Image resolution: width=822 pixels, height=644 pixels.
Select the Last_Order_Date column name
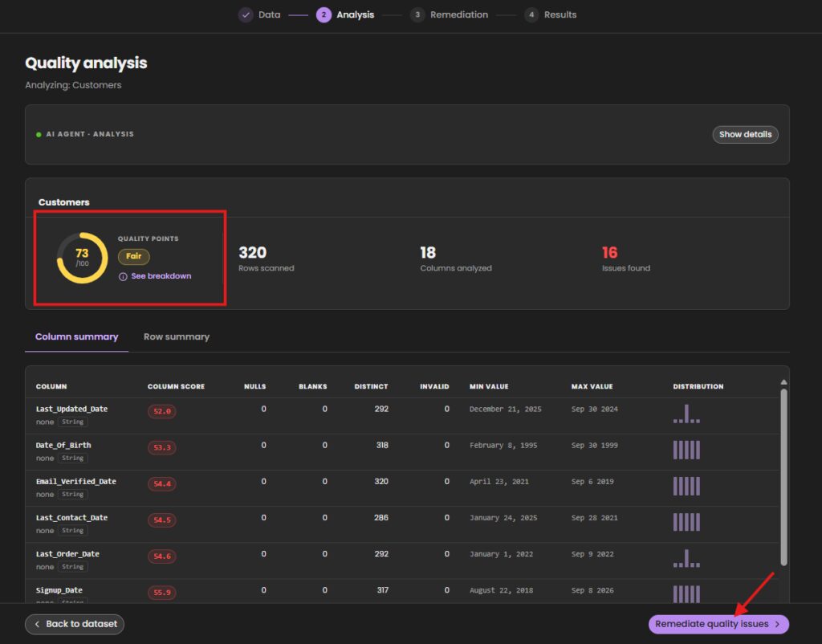(67, 553)
